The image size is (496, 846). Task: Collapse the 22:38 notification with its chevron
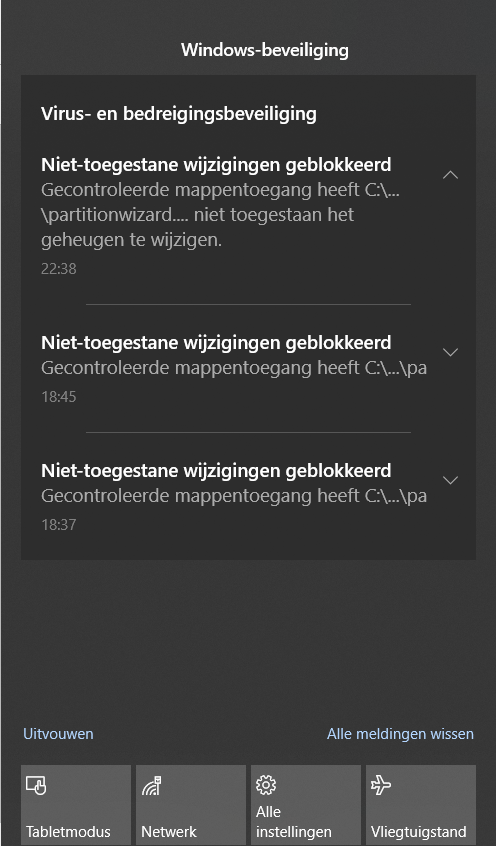tap(450, 175)
